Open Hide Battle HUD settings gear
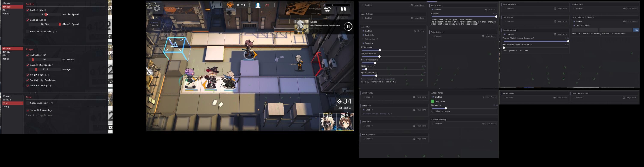This screenshot has width=644, height=167. (555, 9)
